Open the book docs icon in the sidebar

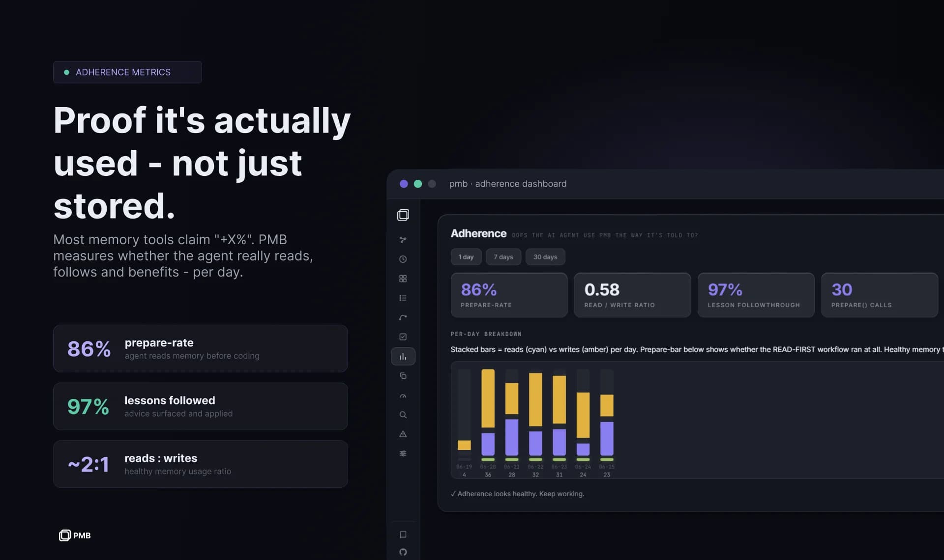pyautogui.click(x=403, y=534)
